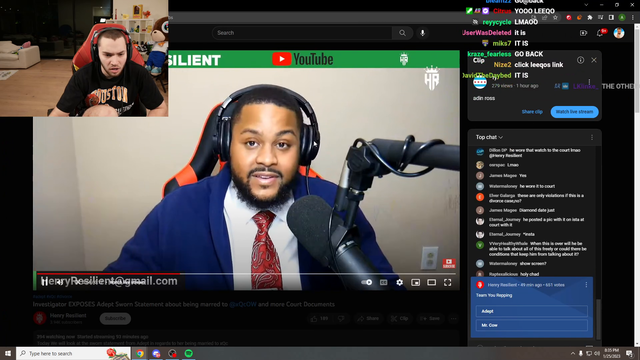Click the Chrome tab search chevron
The height and width of the screenshot is (360, 640).
[x=586, y=5]
